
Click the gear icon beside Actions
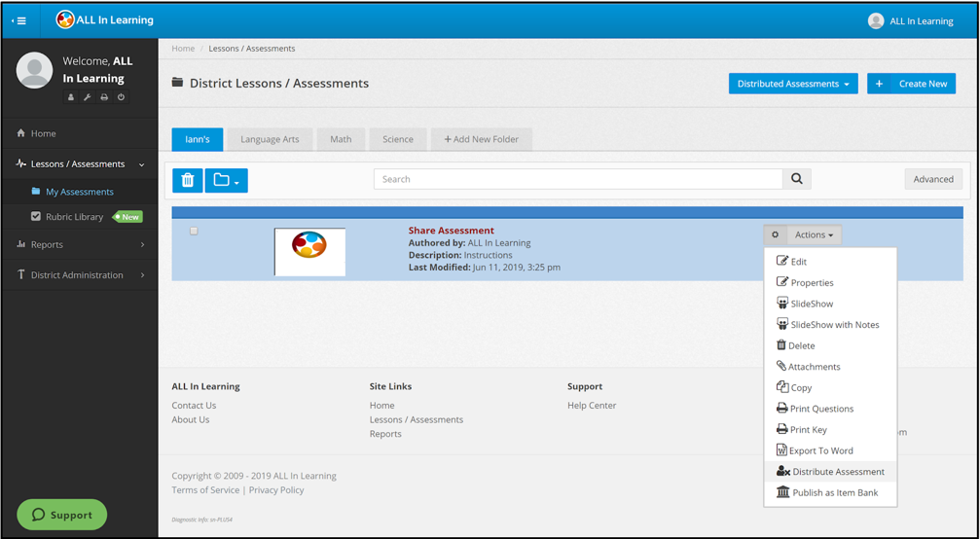pyautogui.click(x=776, y=234)
